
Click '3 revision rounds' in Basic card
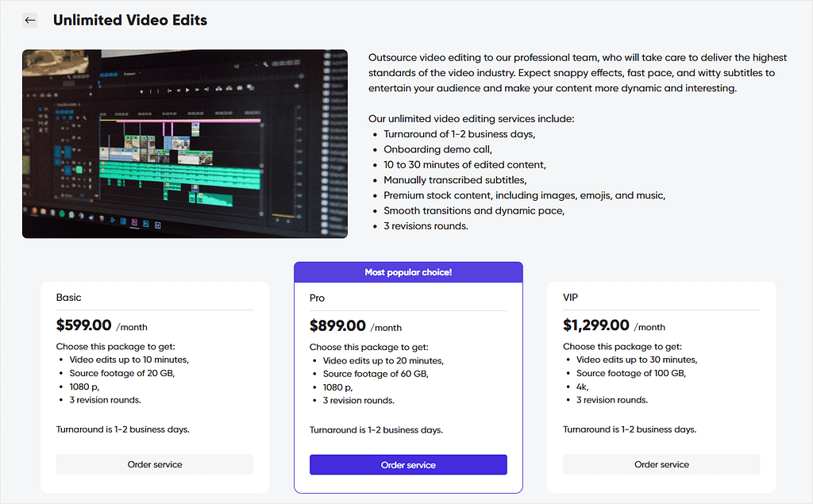(x=106, y=400)
